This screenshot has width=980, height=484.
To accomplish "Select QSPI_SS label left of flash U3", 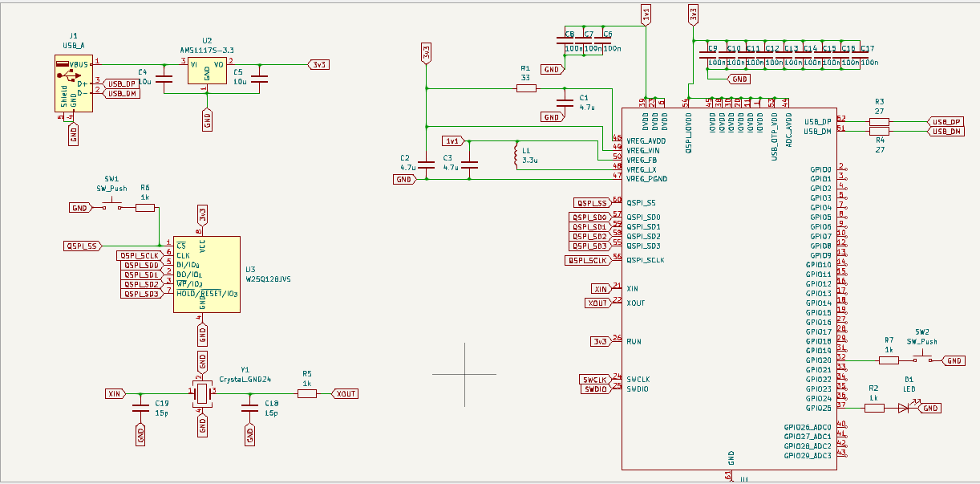I will [x=83, y=246].
